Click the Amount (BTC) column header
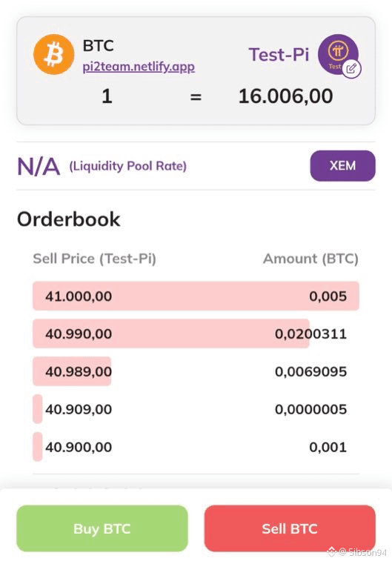The height and width of the screenshot is (564, 392). (310, 259)
